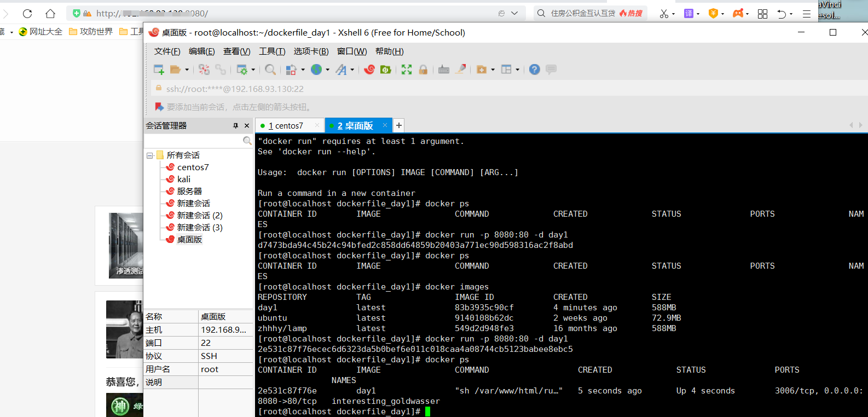Viewport: 868px width, 417px height.
Task: Select 新建会话 session without a number
Action: click(193, 204)
